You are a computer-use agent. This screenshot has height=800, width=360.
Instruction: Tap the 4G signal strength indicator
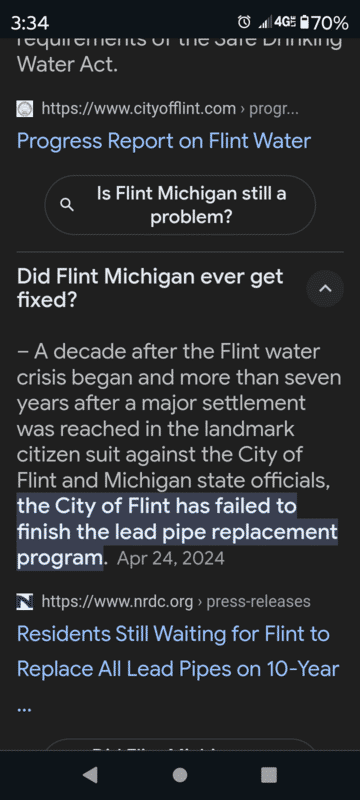(x=277, y=22)
